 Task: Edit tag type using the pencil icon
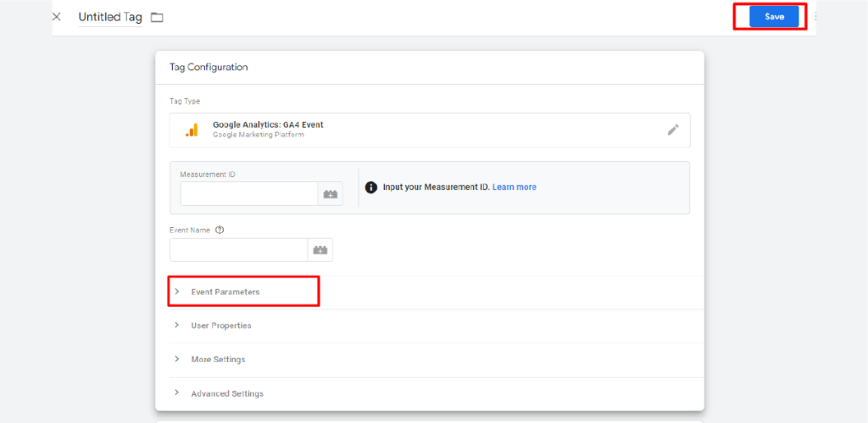(672, 130)
